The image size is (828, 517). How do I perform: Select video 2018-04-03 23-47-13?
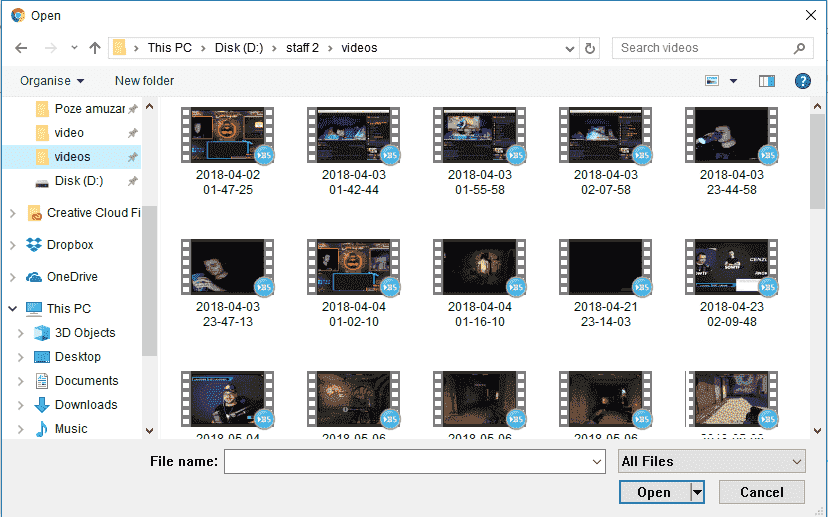228,284
